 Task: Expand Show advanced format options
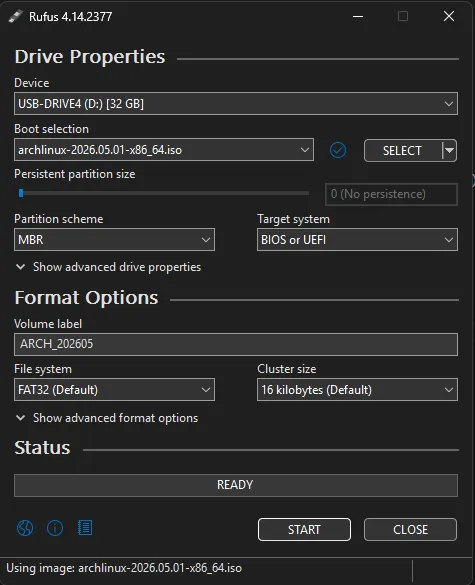[x=107, y=418]
